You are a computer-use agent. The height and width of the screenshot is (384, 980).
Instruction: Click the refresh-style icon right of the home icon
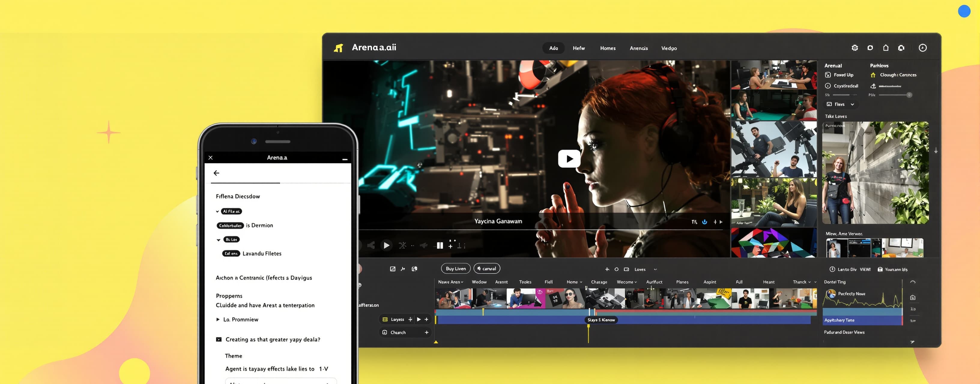(901, 48)
